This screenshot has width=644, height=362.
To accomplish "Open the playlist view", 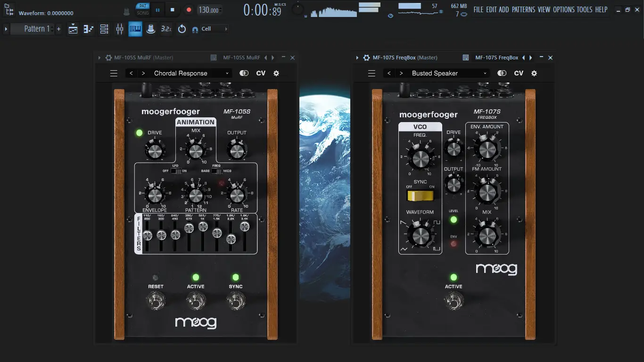I will 73,29.
